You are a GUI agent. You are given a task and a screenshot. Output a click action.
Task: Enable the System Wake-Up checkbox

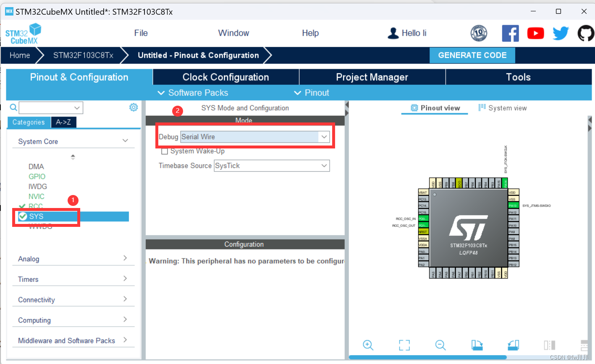pos(165,151)
